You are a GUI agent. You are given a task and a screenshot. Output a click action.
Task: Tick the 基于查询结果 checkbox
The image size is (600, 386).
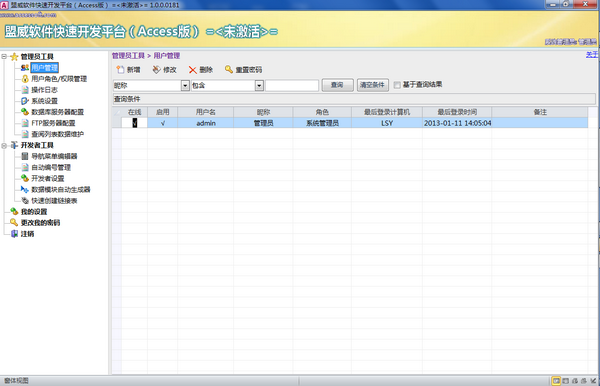pos(397,85)
